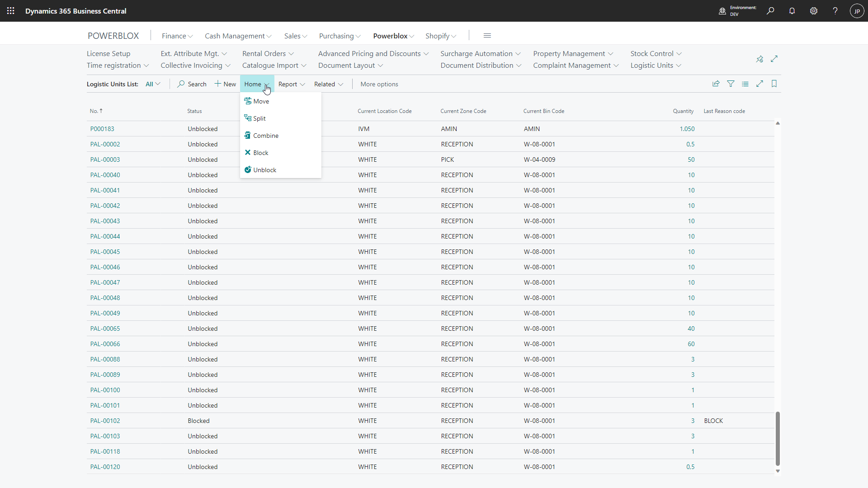Open logistic unit PAL-00102
The height and width of the screenshot is (488, 868).
click(x=105, y=421)
